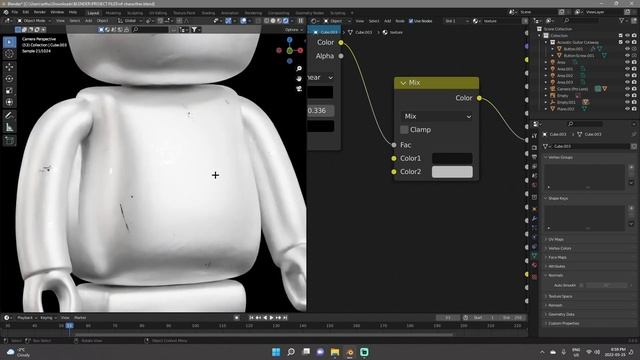Expand the Custom Properties panel
The height and width of the screenshot is (360, 640).
coord(563,323)
